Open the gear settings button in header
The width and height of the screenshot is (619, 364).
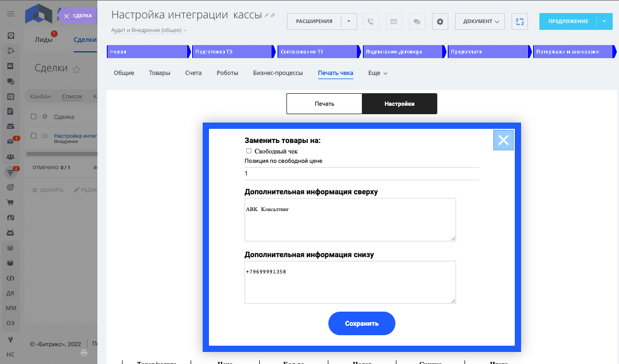[x=440, y=21]
